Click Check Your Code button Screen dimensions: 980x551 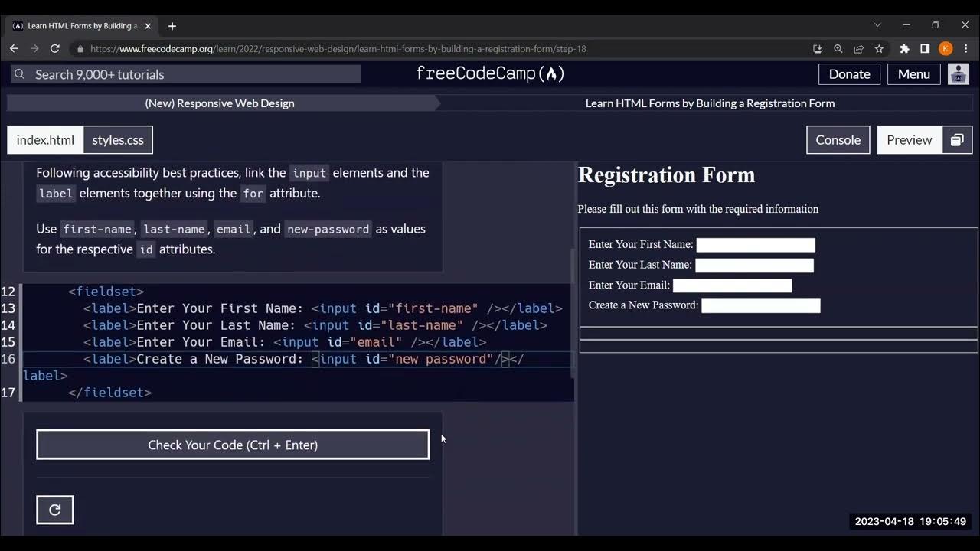[233, 445]
